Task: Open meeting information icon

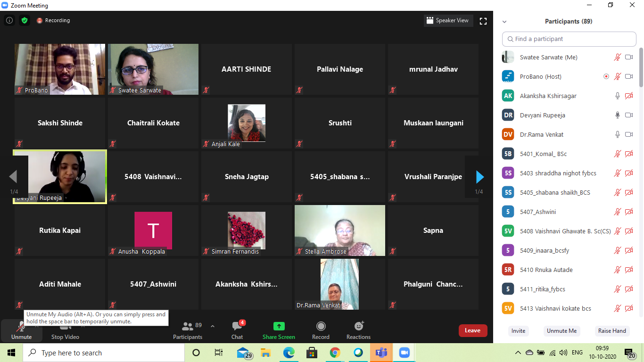Action: (9, 20)
